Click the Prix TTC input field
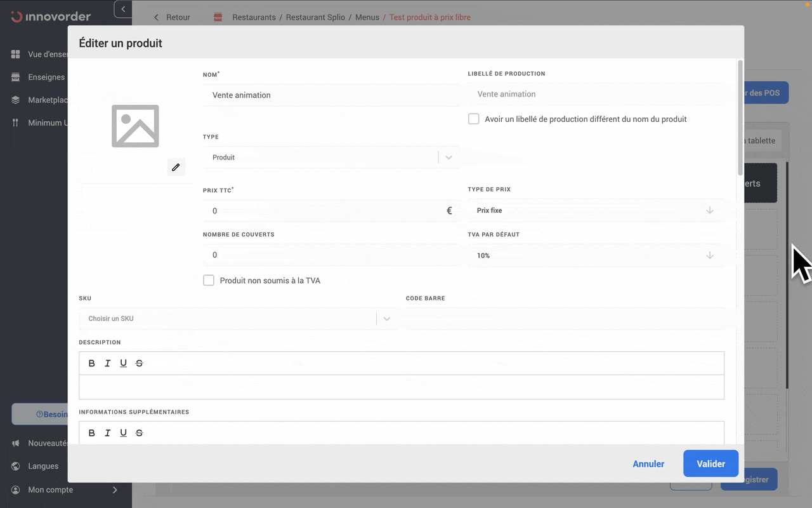Viewport: 812px width, 508px height. (x=324, y=211)
